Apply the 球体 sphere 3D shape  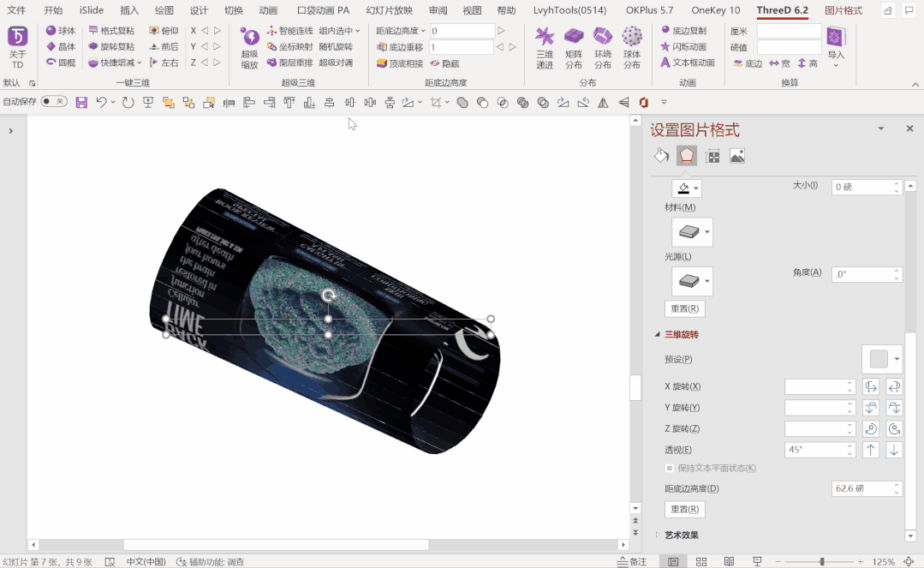pos(61,30)
